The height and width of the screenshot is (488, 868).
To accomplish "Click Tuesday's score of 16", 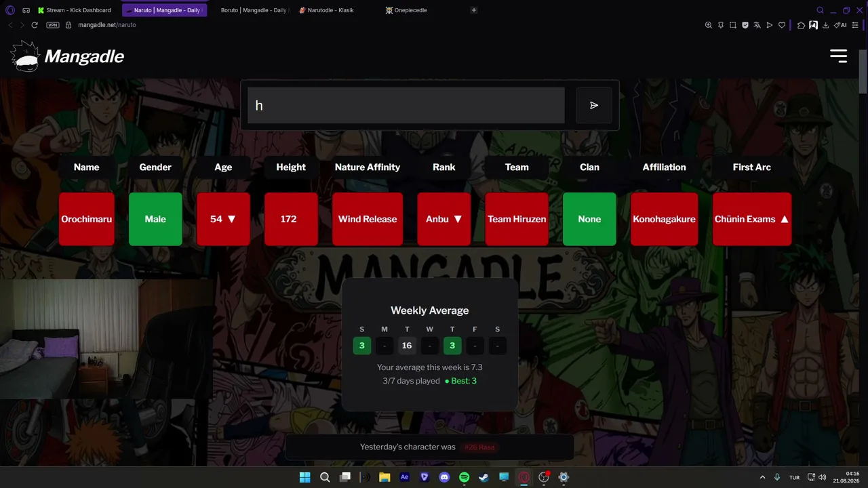I will click(407, 346).
